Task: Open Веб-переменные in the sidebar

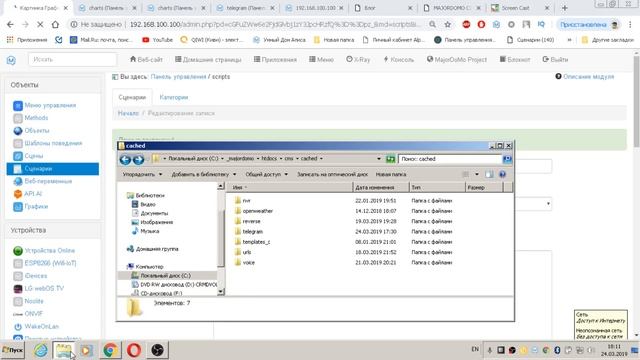Action: click(48, 181)
